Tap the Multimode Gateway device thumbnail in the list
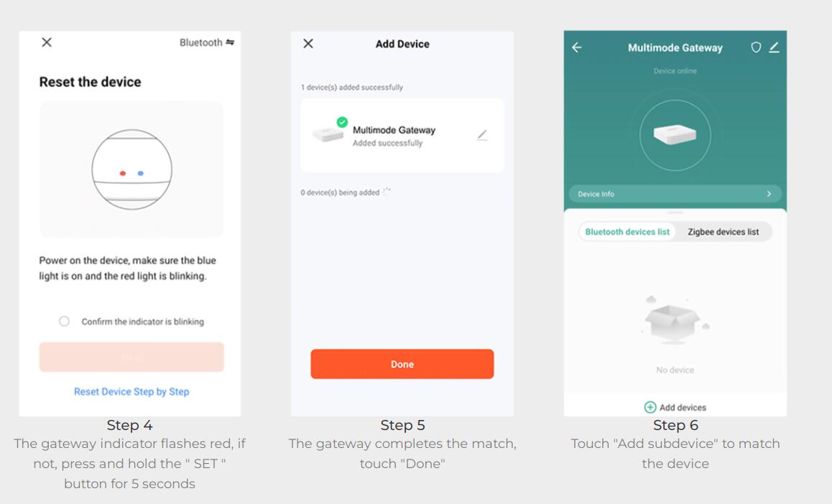This screenshot has height=504, width=832. click(x=328, y=134)
